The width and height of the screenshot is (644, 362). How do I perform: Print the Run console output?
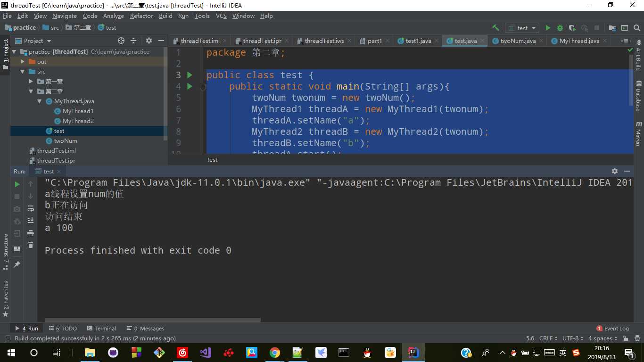(x=31, y=233)
